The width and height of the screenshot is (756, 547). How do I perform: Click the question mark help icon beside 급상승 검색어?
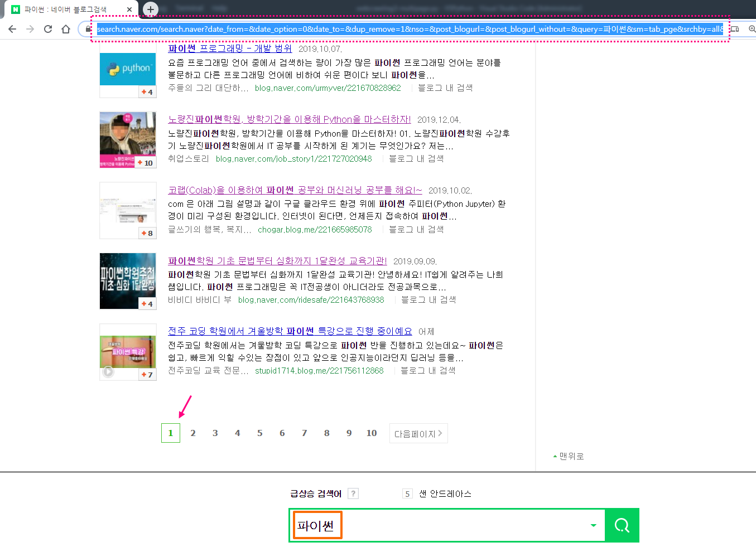click(x=353, y=493)
